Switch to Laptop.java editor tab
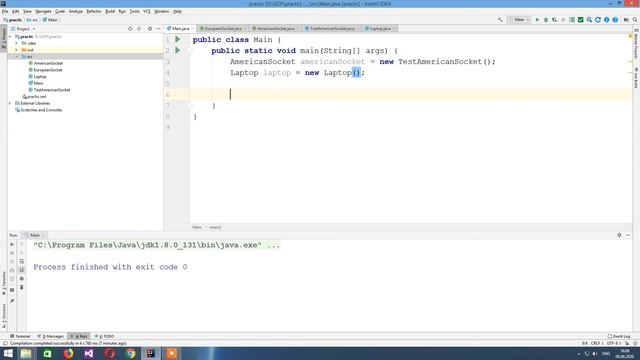Image resolution: width=640 pixels, height=360 pixels. tap(380, 29)
